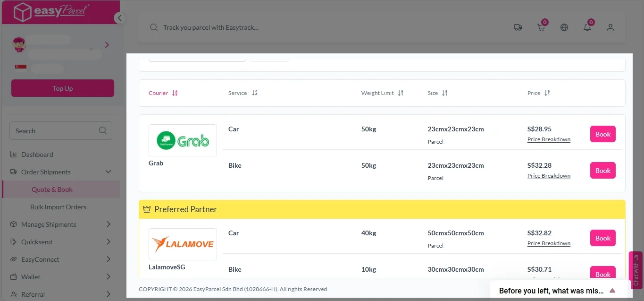644x301 pixels.
Task: Open the shopping cart icon
Action: [541, 27]
